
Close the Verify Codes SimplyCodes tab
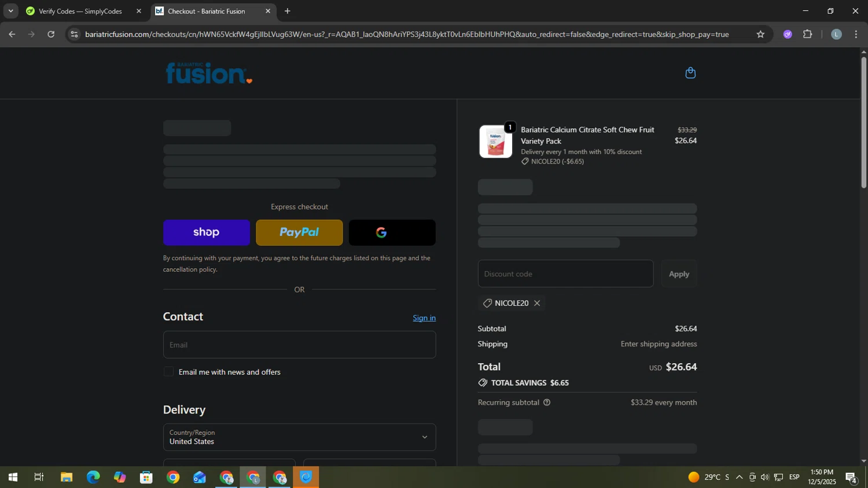138,11
